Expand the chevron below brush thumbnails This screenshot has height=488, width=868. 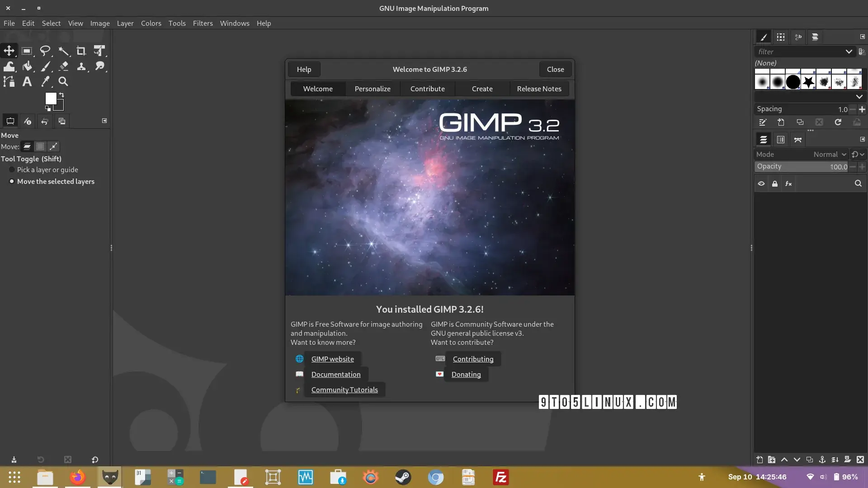[859, 97]
